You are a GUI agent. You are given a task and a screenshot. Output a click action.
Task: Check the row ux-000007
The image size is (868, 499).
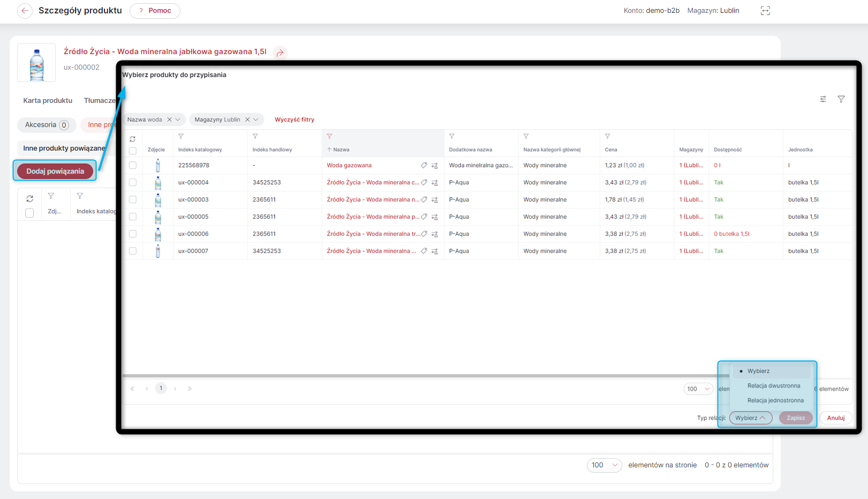click(x=133, y=251)
